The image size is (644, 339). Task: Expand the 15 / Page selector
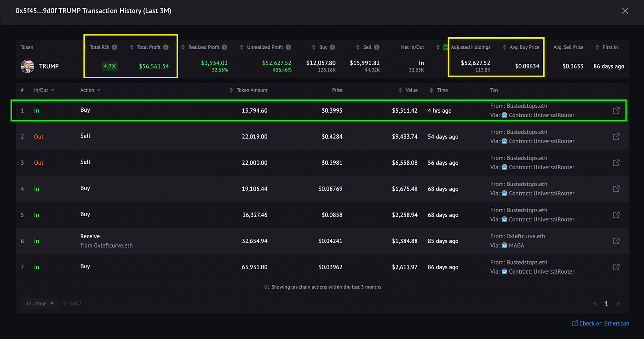pos(40,304)
